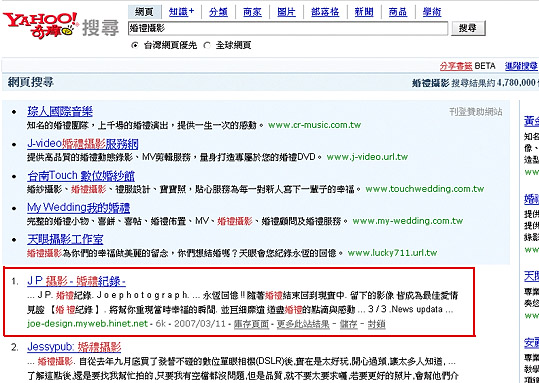The width and height of the screenshot is (539, 383).
Task: Open the 商品 tab
Action: [x=398, y=12]
